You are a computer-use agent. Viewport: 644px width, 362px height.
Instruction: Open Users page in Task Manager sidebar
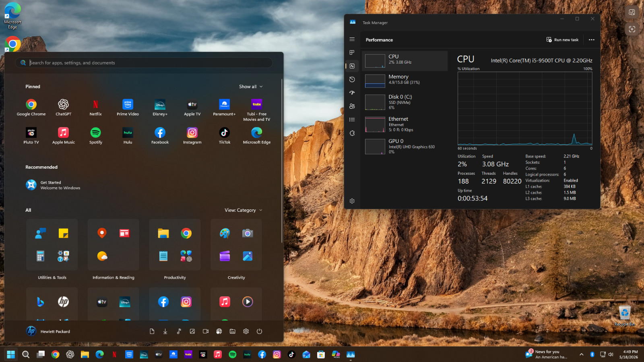coord(352,106)
